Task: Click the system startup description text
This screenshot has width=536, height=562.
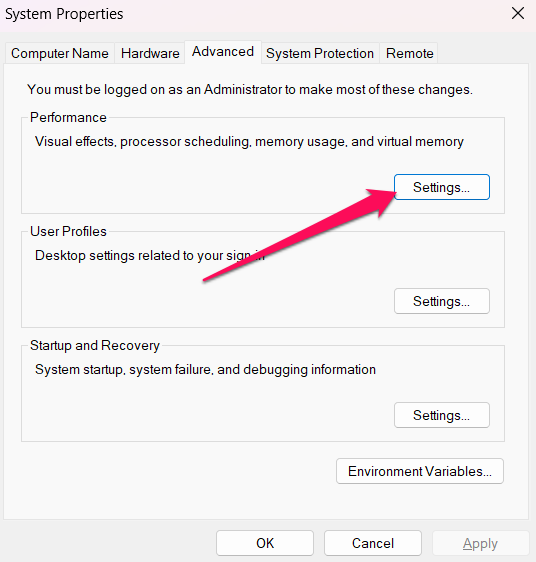Action: (205, 370)
